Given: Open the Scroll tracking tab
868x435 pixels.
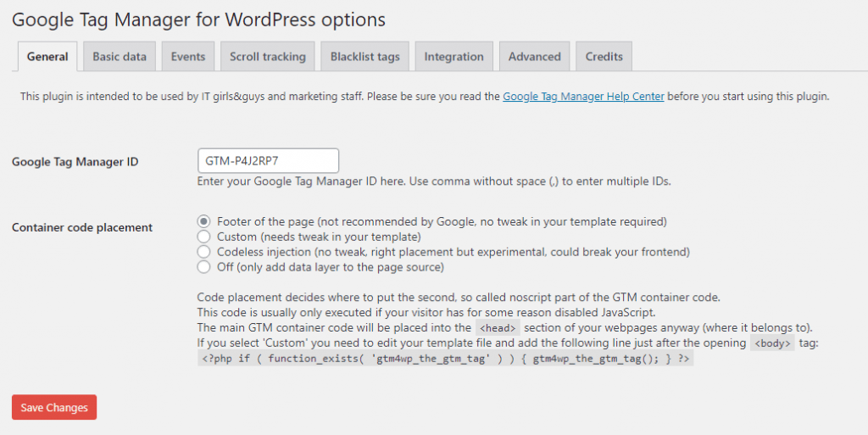Looking at the screenshot, I should click(267, 57).
